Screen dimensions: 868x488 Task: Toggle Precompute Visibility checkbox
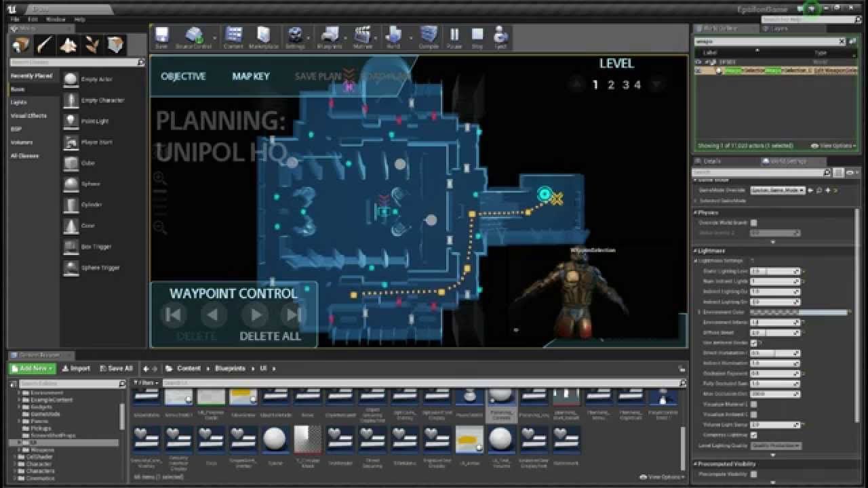point(753,474)
